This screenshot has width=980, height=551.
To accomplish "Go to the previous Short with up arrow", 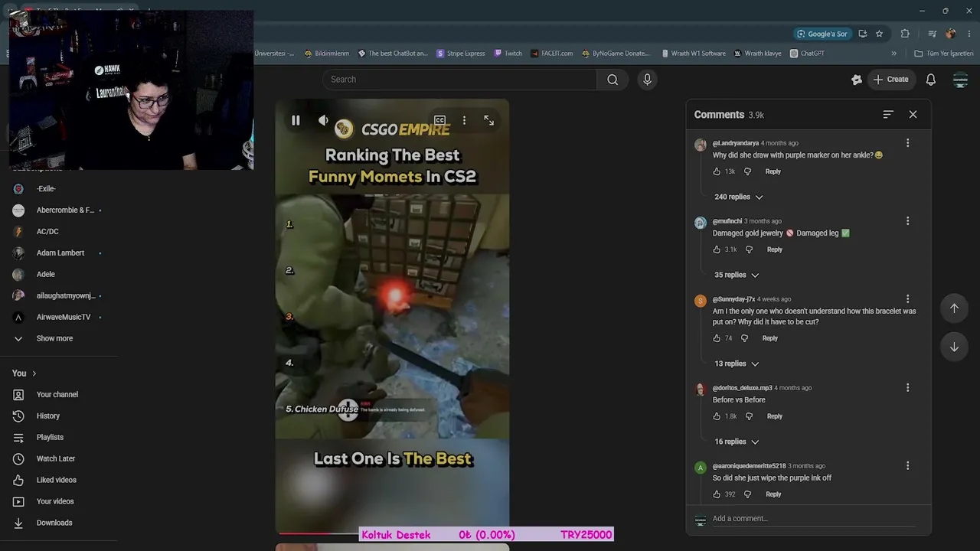I will (954, 308).
